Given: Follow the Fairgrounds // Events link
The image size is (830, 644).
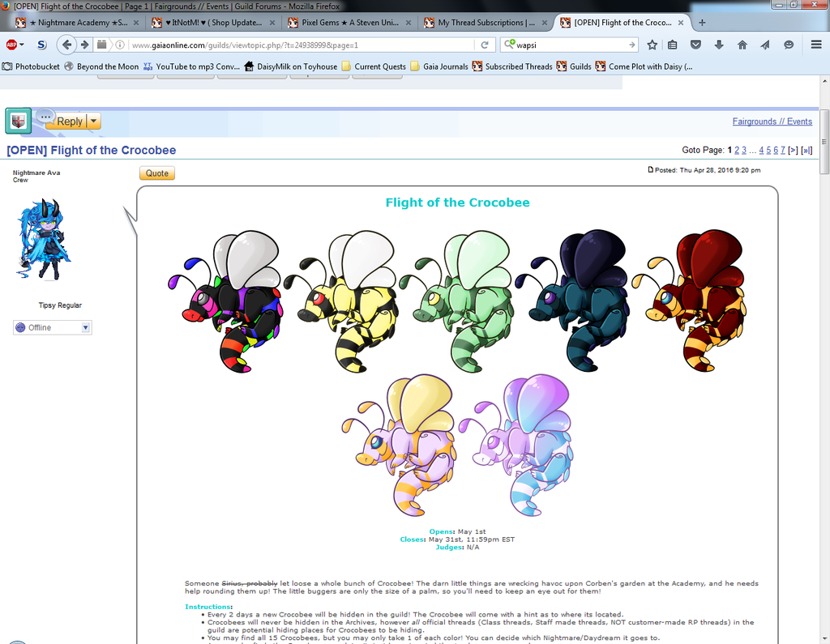Looking at the screenshot, I should point(772,122).
